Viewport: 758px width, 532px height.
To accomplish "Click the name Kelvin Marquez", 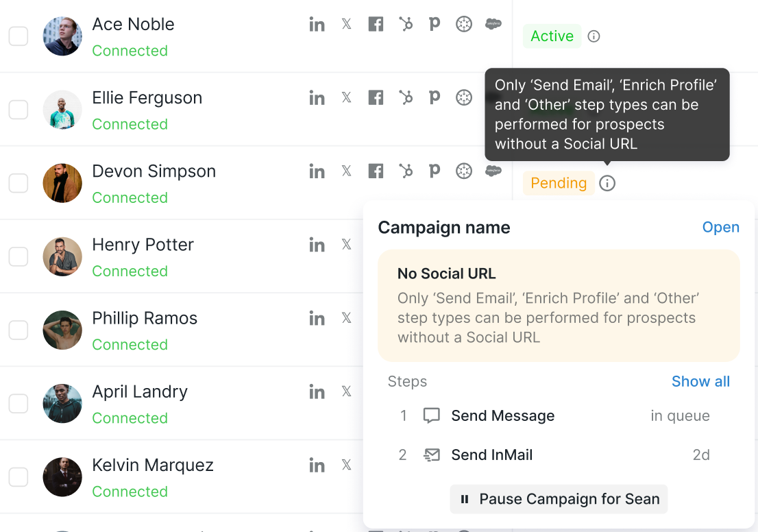I will point(153,465).
